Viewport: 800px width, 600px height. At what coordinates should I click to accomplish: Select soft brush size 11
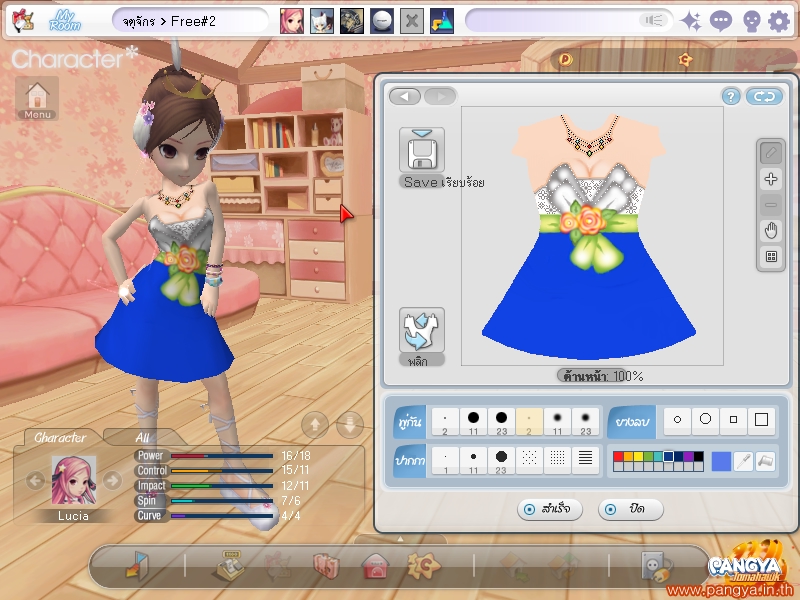point(557,421)
